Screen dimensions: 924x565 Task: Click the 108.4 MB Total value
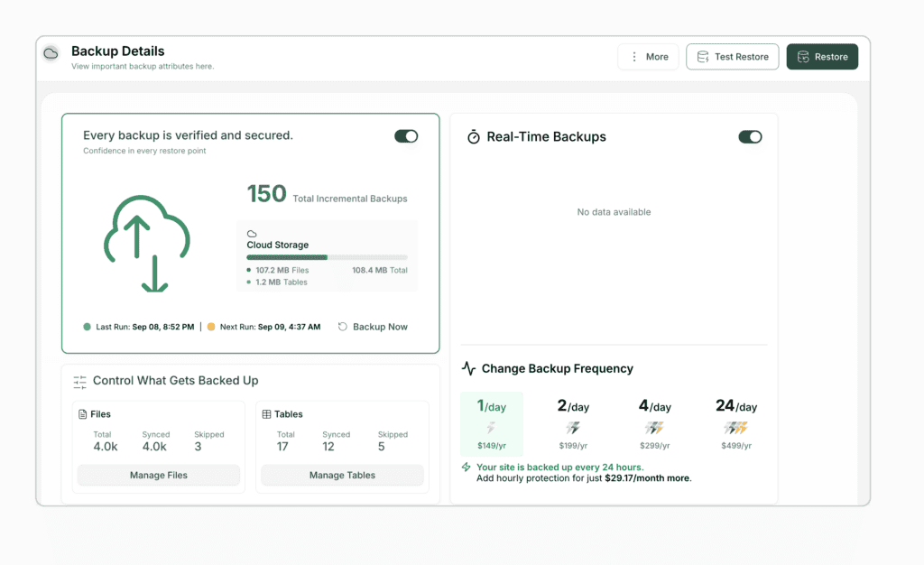coord(380,270)
